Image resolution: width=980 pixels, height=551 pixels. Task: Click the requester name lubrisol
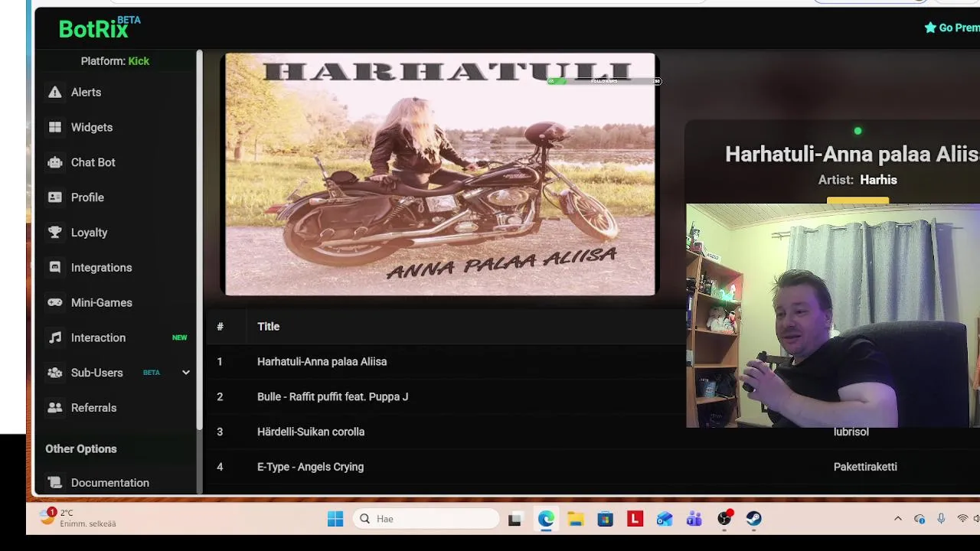[851, 432]
